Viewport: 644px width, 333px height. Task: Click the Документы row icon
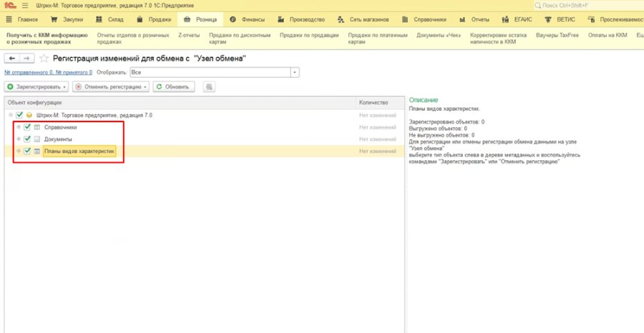37,139
